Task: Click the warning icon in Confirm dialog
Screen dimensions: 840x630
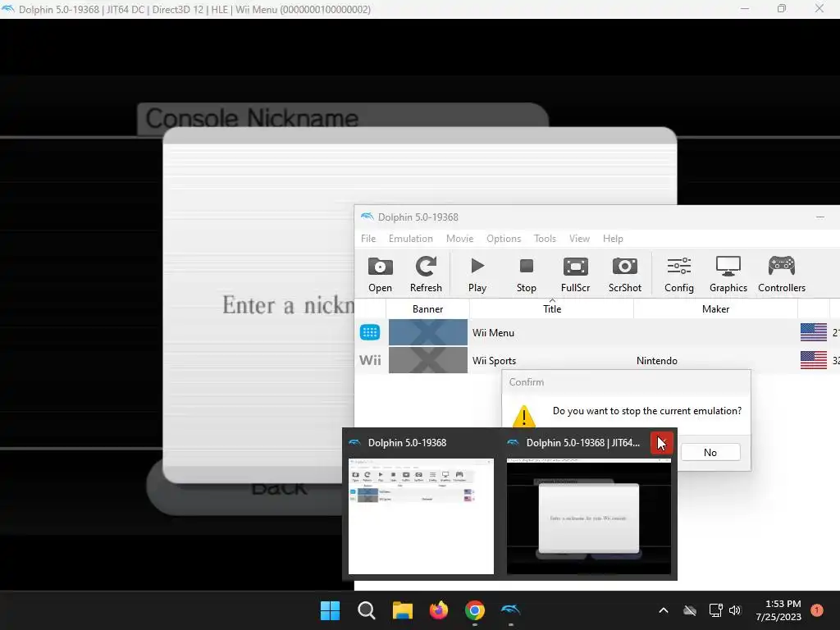Action: pos(524,415)
